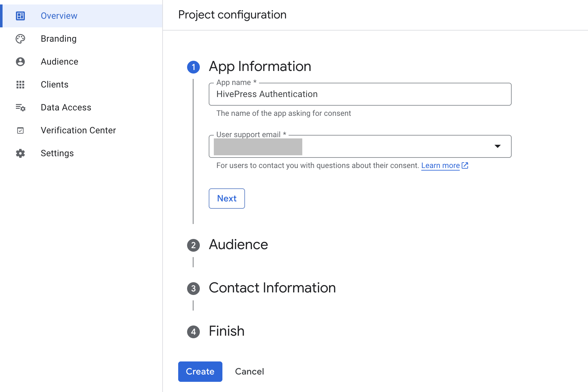Open Data Access via its list icon

tap(20, 108)
